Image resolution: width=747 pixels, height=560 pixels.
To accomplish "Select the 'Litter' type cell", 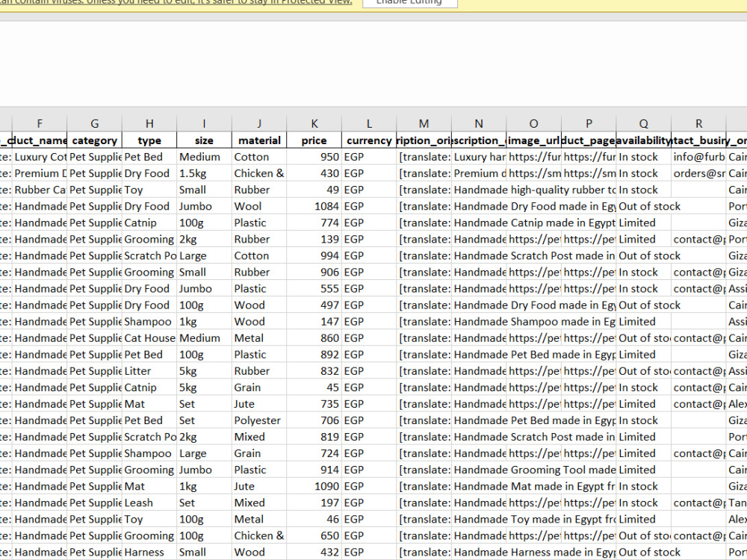I will click(149, 371).
